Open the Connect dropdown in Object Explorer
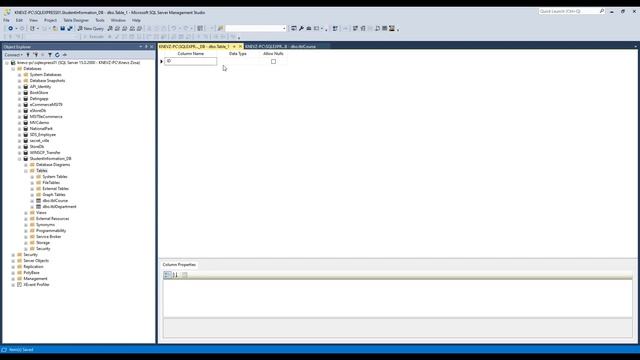The image size is (640, 360). pyautogui.click(x=13, y=55)
